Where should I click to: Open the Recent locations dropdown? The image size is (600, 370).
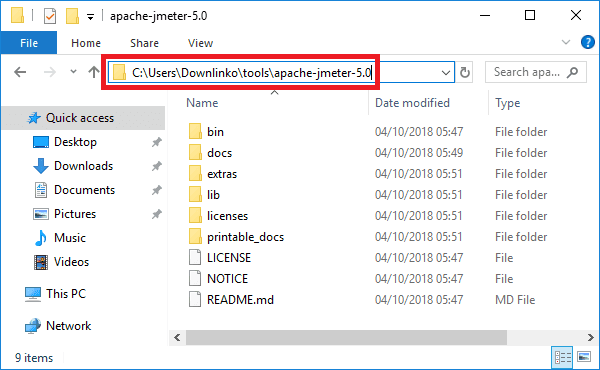point(73,72)
